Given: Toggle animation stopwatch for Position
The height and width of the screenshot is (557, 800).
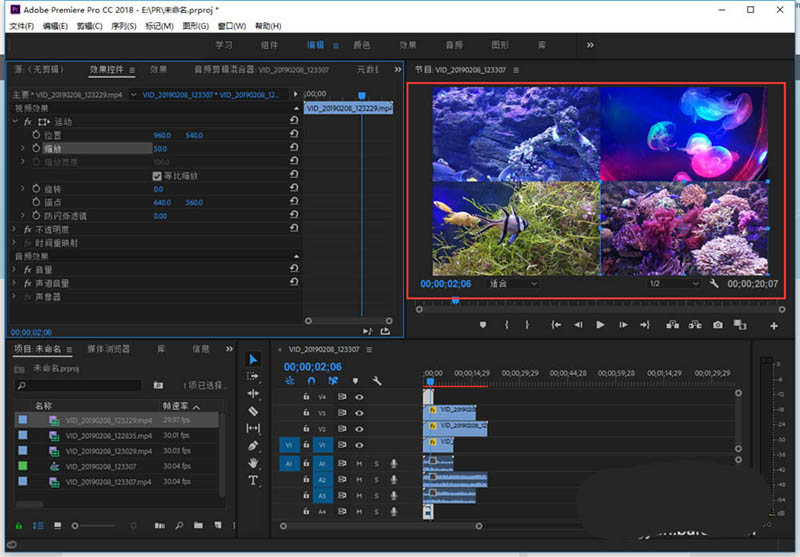Looking at the screenshot, I should [36, 135].
